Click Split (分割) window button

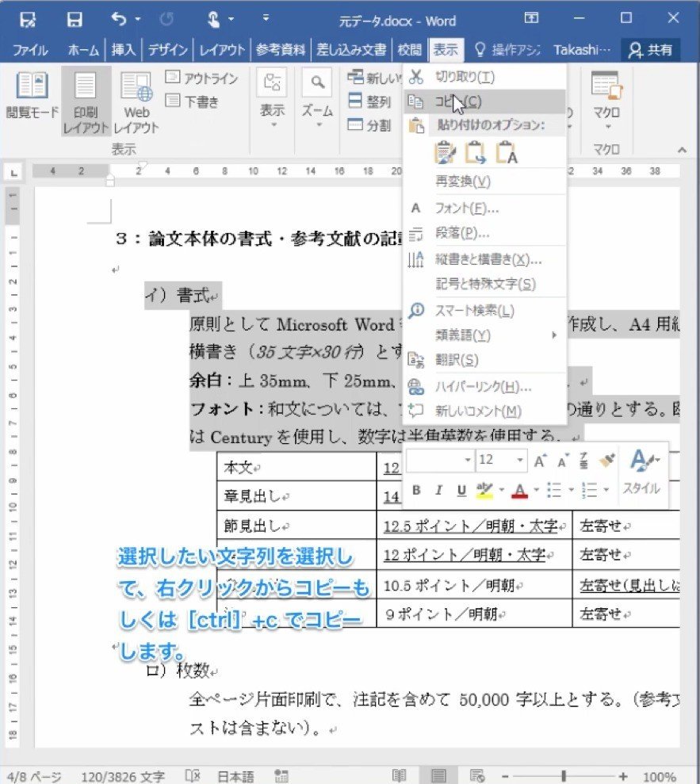[x=369, y=125]
